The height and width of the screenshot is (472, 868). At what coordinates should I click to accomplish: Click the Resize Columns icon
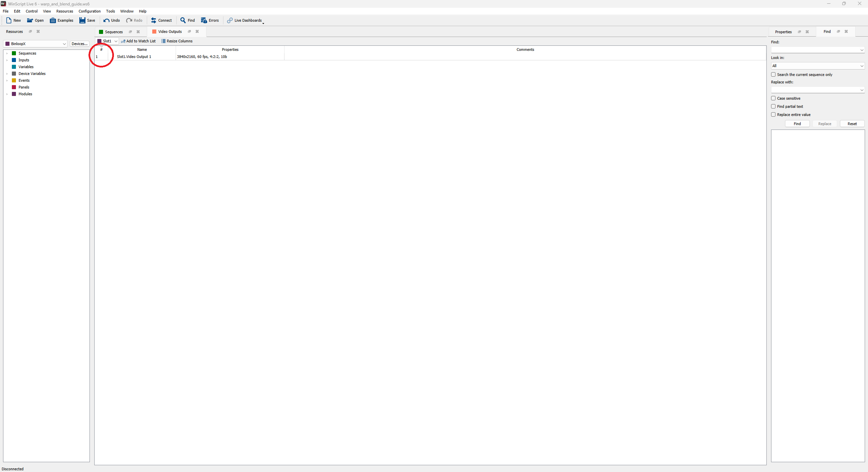coord(163,41)
